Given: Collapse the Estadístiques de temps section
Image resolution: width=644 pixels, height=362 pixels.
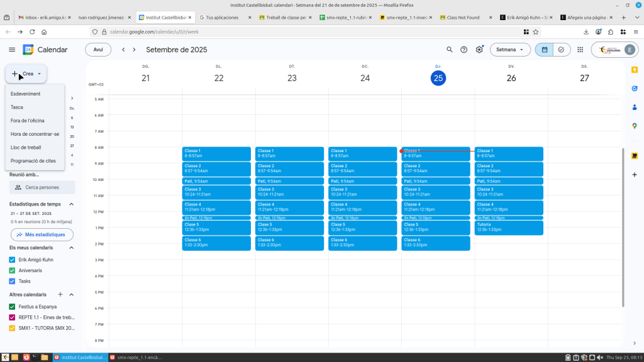Looking at the screenshot, I should [x=71, y=204].
